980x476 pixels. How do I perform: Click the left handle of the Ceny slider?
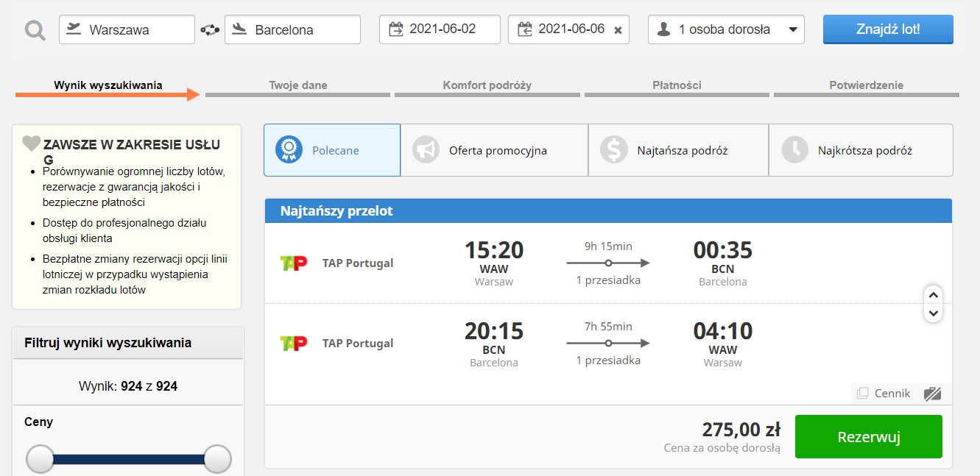pos(40,459)
